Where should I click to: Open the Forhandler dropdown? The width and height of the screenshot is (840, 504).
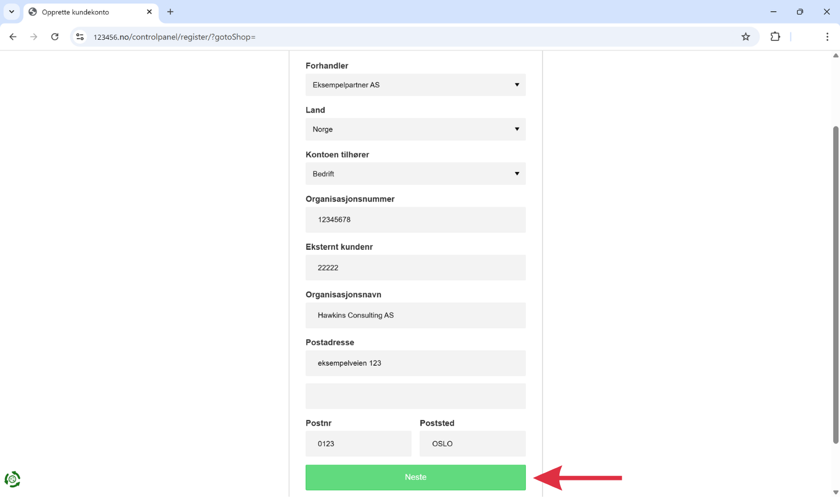tap(416, 85)
